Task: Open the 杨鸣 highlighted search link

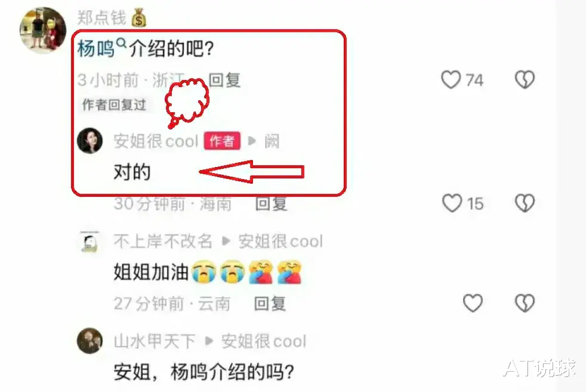Action: pos(95,48)
